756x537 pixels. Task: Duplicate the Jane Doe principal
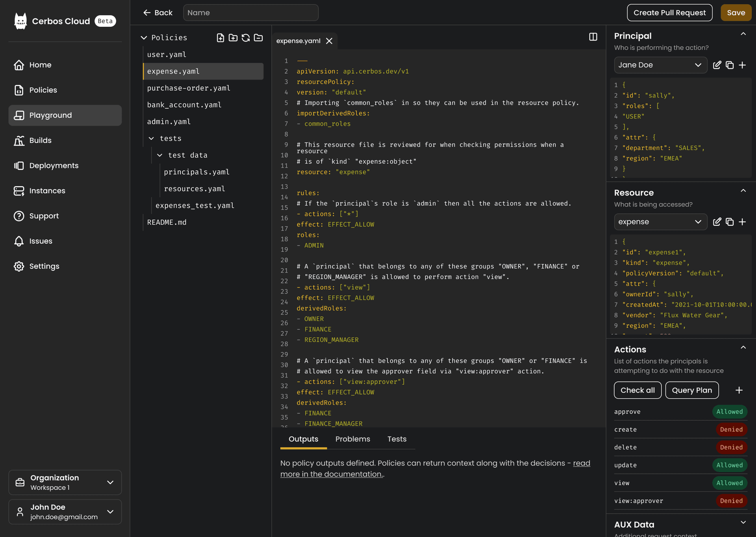(x=730, y=65)
